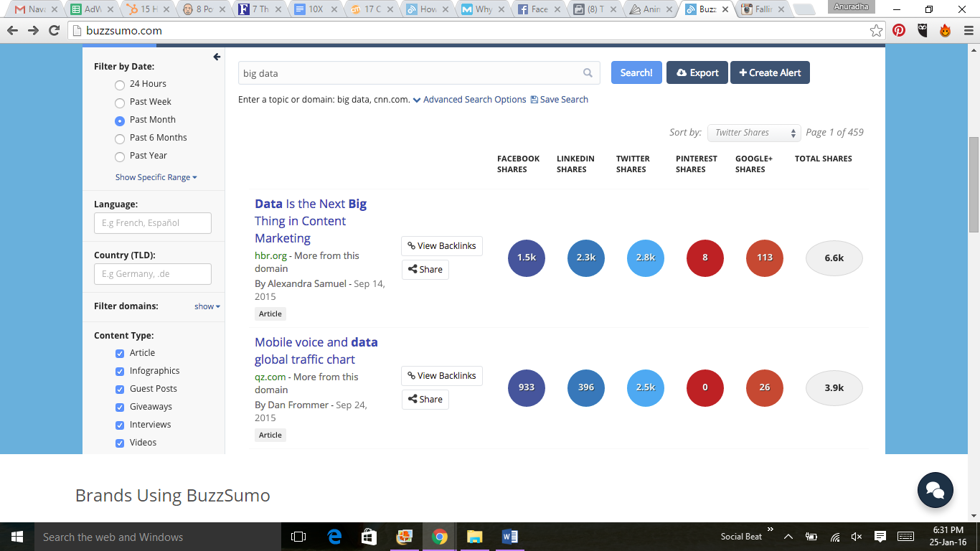Open 'Mobile voice and data' article link
The image size is (980, 551).
[316, 351]
